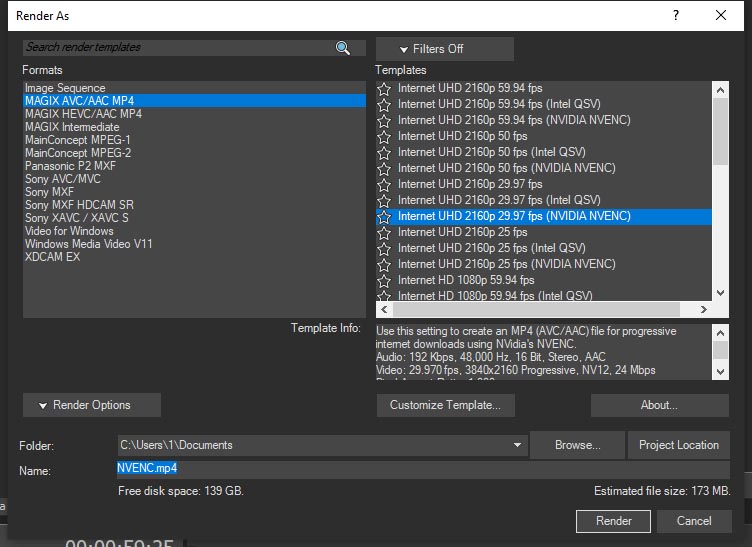Viewport: 752px width, 547px height.
Task: Expand Render Options section
Action: coord(92,405)
